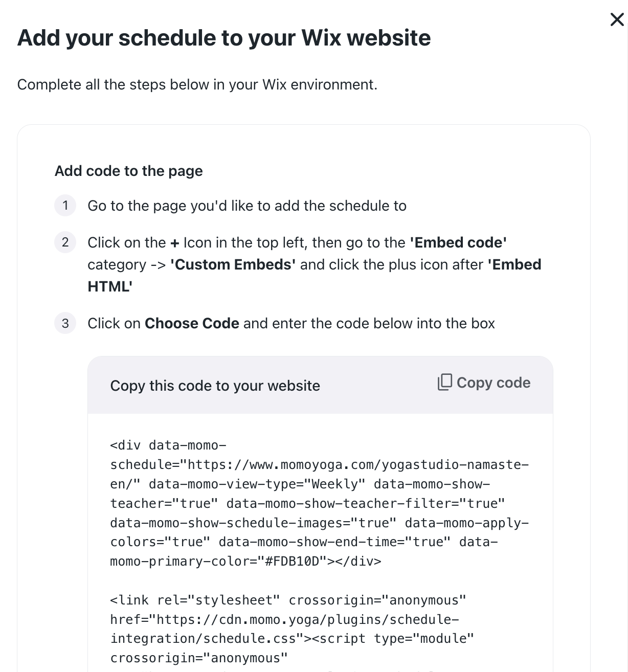The height and width of the screenshot is (672, 628).
Task: Click the 'Go to the page' instruction text
Action: (247, 206)
